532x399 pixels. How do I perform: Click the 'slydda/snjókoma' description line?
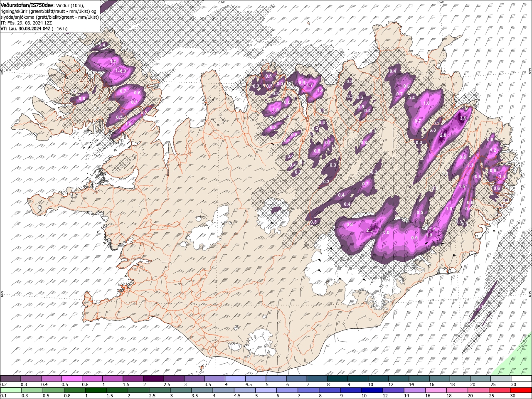[49, 17]
